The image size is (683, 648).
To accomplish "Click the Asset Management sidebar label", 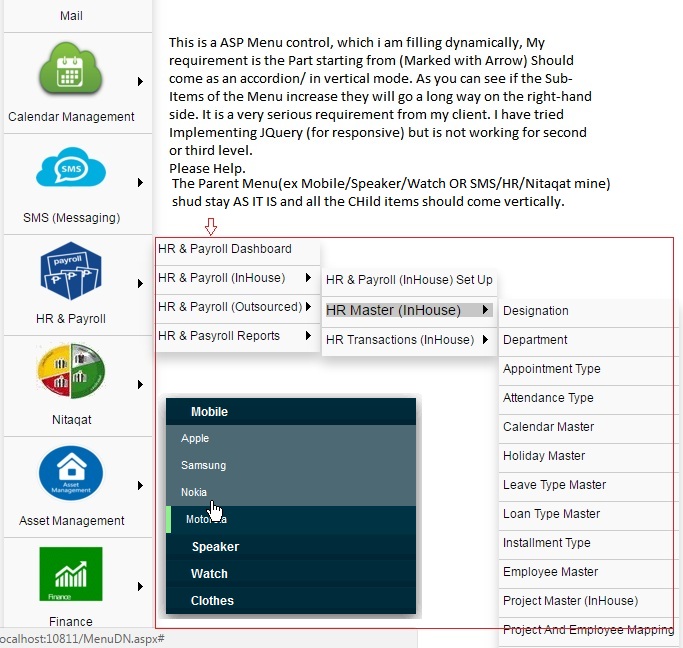I will [71, 521].
